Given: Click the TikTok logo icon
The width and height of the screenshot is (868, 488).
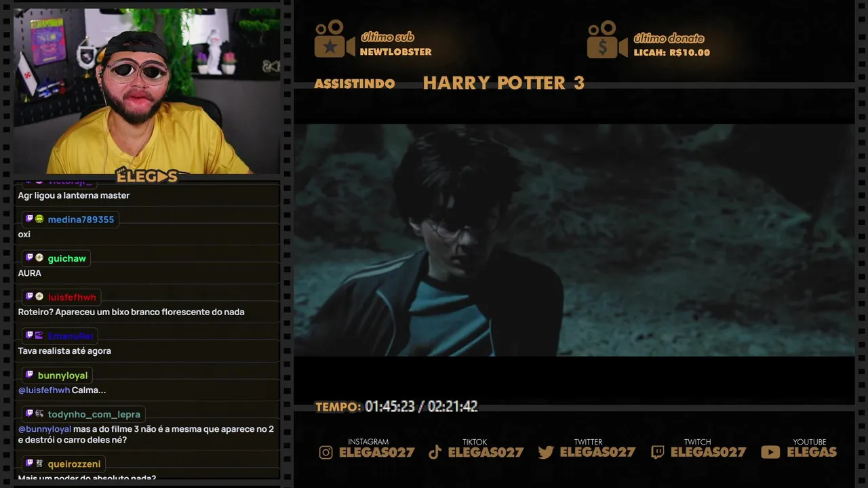Looking at the screenshot, I should (435, 453).
